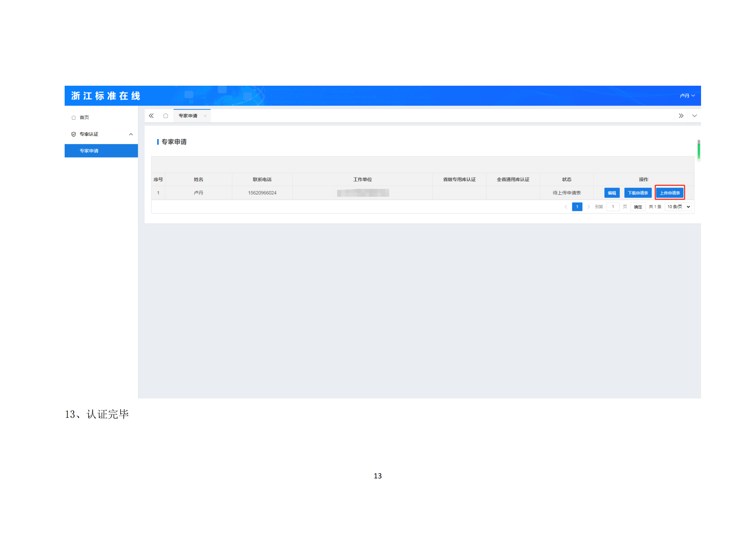Click the 确定 pagination confirm button
Screen dimensions: 756x535
click(x=638, y=207)
